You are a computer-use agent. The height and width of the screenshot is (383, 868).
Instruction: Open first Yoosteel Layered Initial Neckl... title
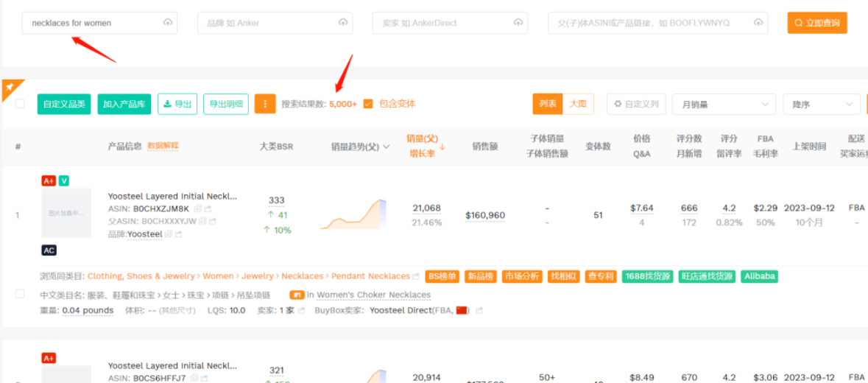(x=173, y=196)
